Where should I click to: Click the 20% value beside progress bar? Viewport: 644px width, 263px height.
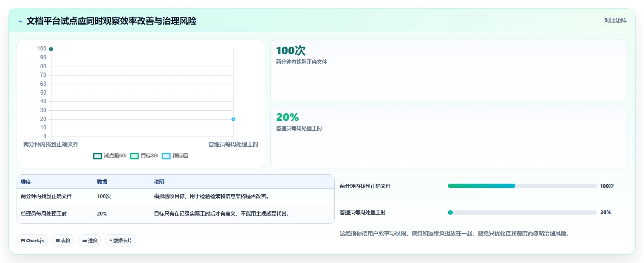pos(605,213)
